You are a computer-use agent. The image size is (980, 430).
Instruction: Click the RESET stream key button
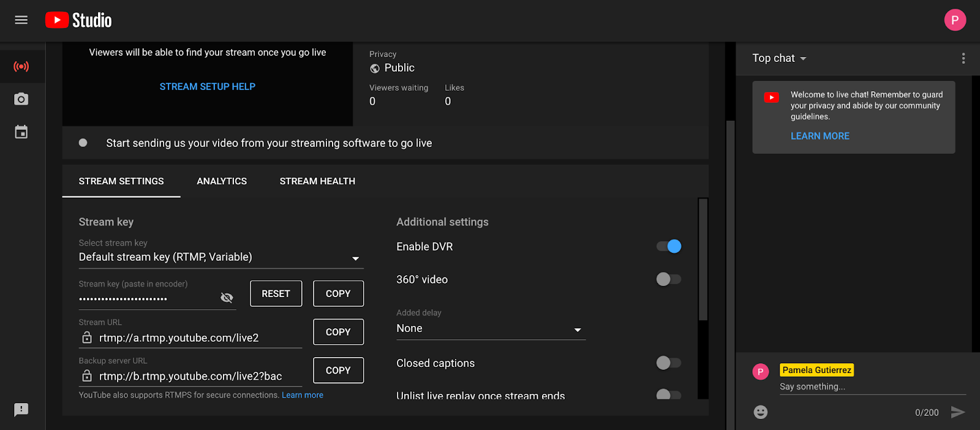point(276,293)
